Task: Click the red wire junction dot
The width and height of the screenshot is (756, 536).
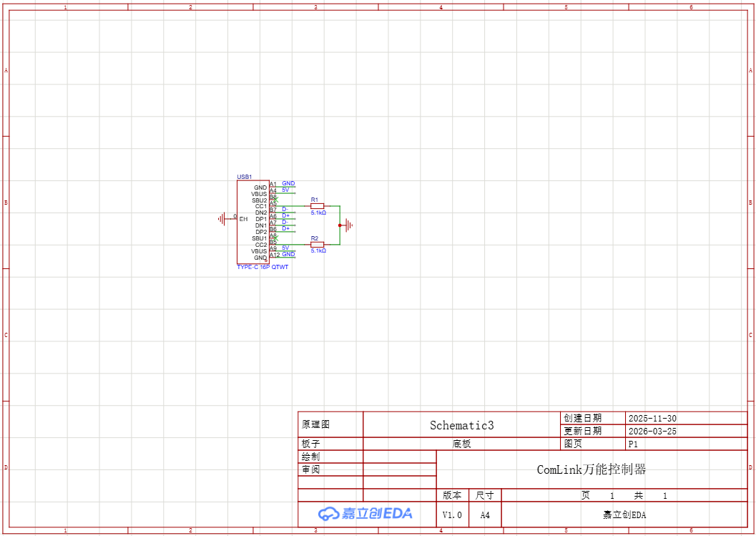Action: 340,225
